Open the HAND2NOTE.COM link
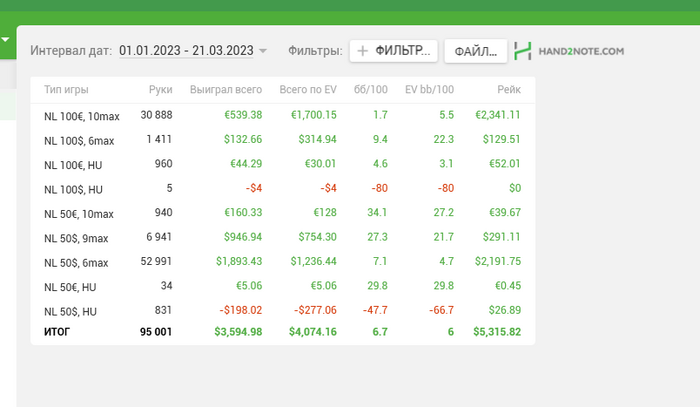This screenshot has height=407, width=700. pyautogui.click(x=581, y=51)
